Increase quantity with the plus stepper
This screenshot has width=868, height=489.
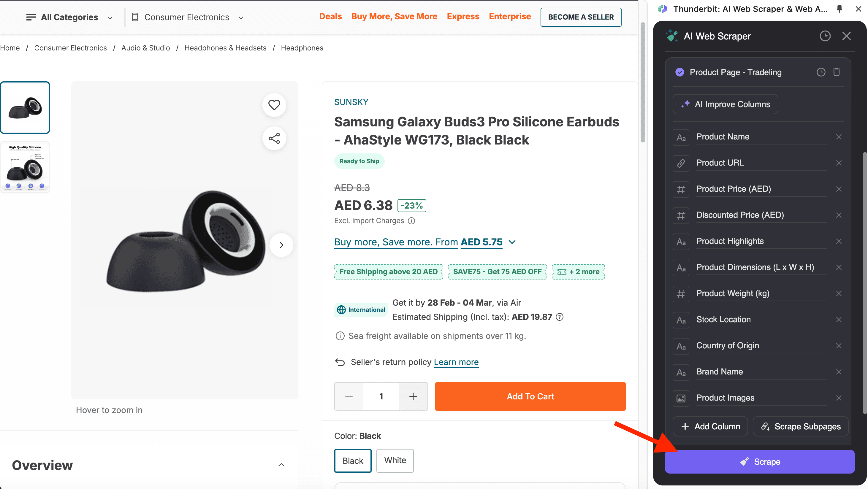pos(413,396)
